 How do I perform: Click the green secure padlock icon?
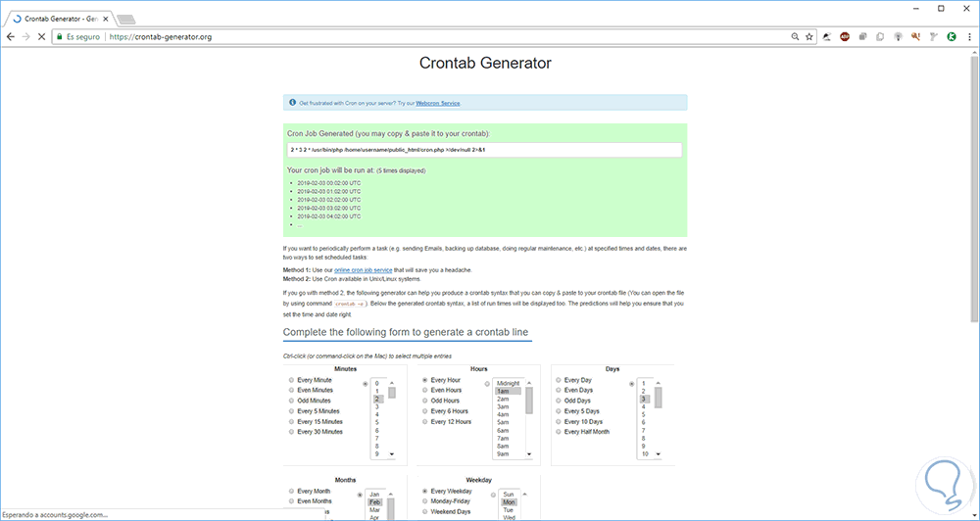point(59,37)
